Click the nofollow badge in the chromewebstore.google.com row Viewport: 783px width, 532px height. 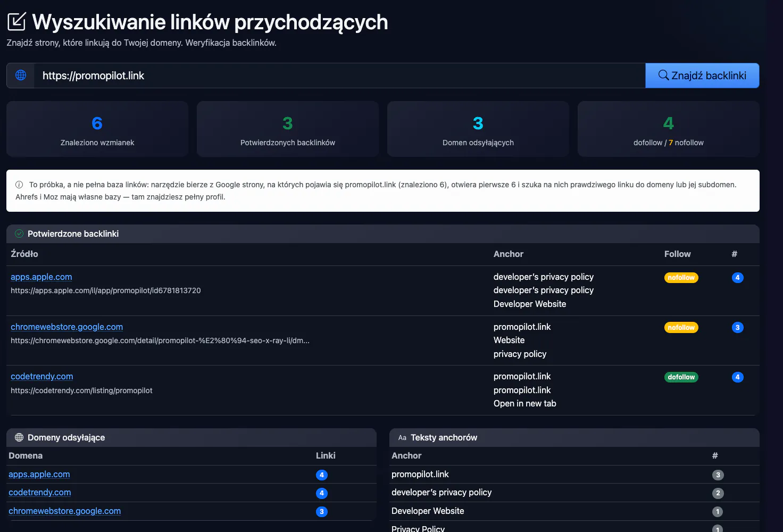pyautogui.click(x=681, y=328)
